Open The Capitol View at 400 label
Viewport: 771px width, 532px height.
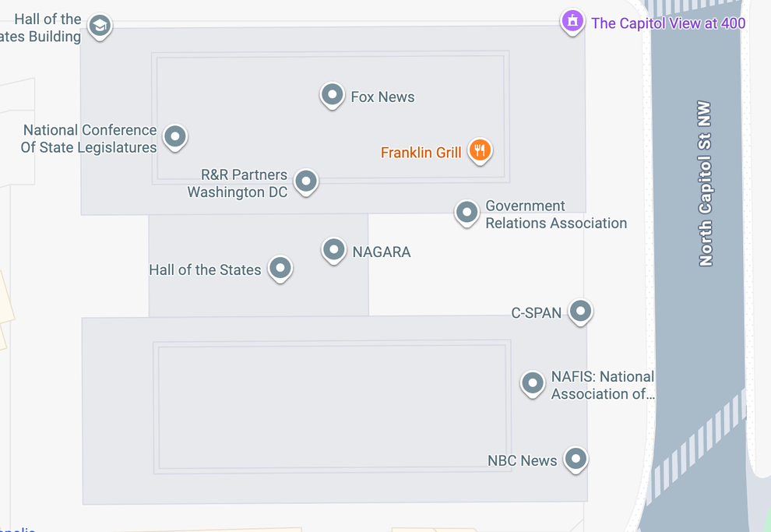pos(667,23)
